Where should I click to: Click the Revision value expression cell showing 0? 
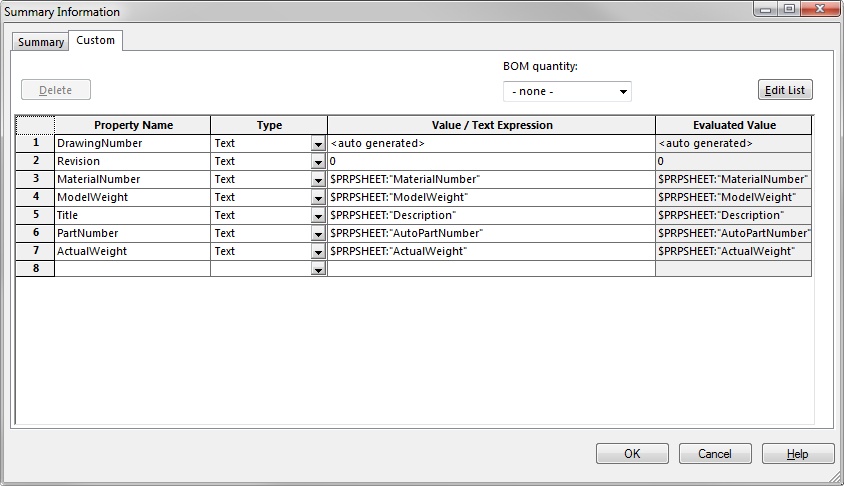[491, 161]
